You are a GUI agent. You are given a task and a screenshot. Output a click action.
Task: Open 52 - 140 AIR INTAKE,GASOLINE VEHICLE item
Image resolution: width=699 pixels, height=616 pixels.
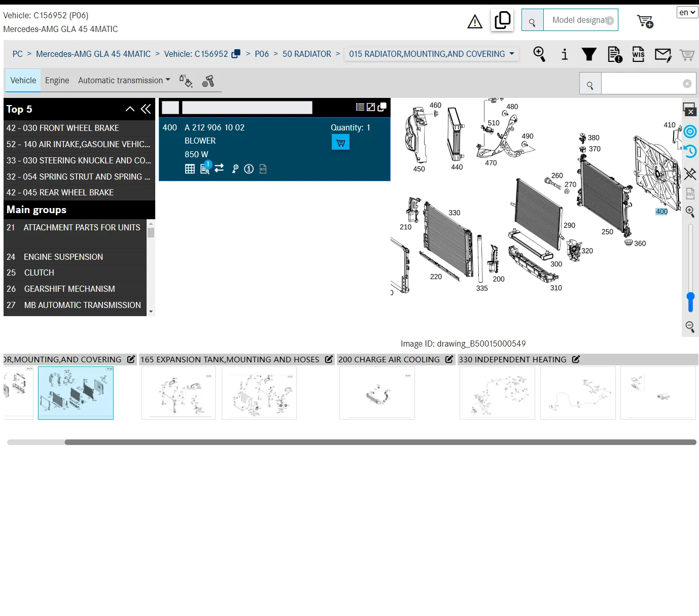click(79, 144)
